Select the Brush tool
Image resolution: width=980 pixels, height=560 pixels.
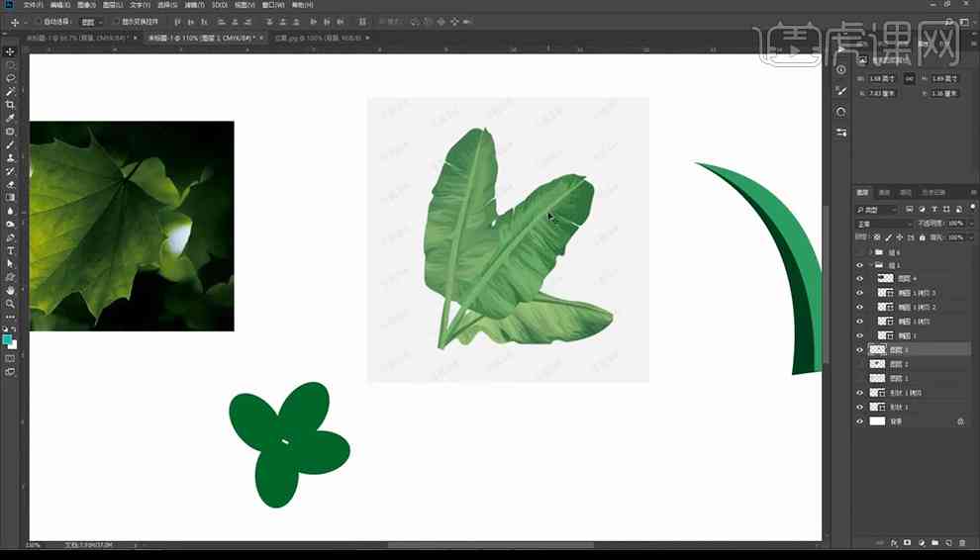pos(10,145)
